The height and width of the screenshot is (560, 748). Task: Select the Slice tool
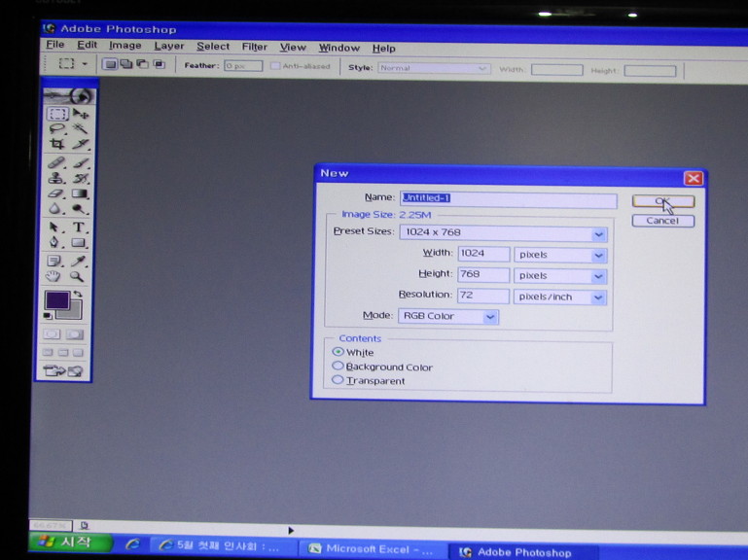[x=80, y=144]
